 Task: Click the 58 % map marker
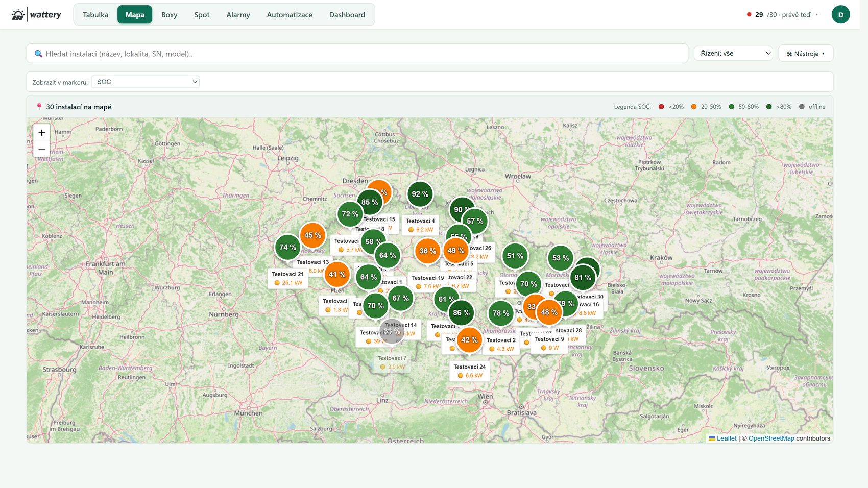coord(373,241)
